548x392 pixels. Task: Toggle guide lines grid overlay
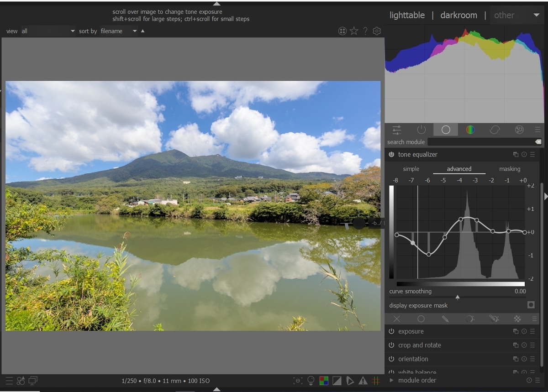click(376, 381)
